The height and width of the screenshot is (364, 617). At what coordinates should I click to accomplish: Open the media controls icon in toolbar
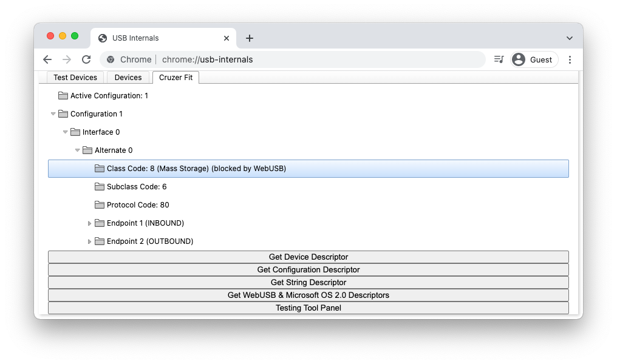click(x=499, y=59)
